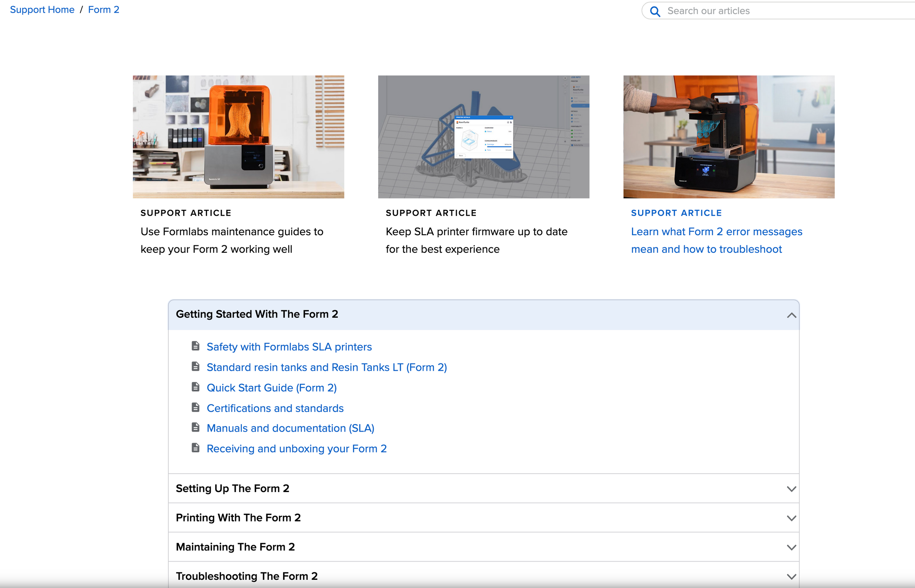915x588 pixels.
Task: Click document icon beside Quick Start Guide
Action: pos(196,387)
